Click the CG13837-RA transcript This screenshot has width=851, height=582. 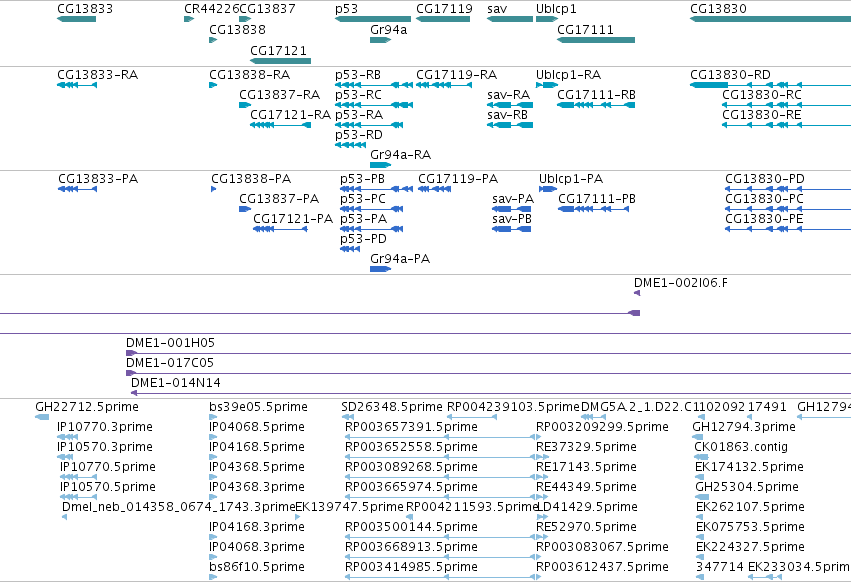click(245, 105)
